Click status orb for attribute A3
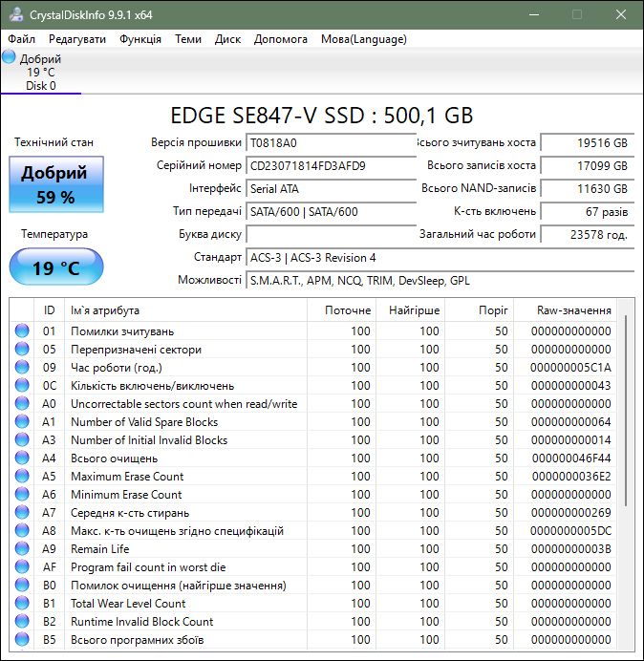The image size is (644, 661). pyautogui.click(x=22, y=439)
